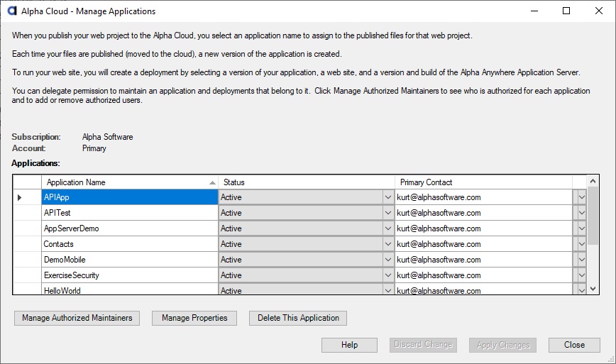Image resolution: width=616 pixels, height=364 pixels.
Task: Open Status dropdown for ExerciseSecurity row
Action: (388, 275)
